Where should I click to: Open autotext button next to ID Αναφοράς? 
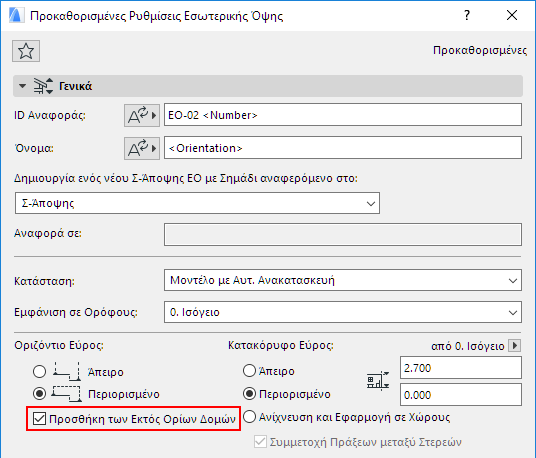point(142,116)
